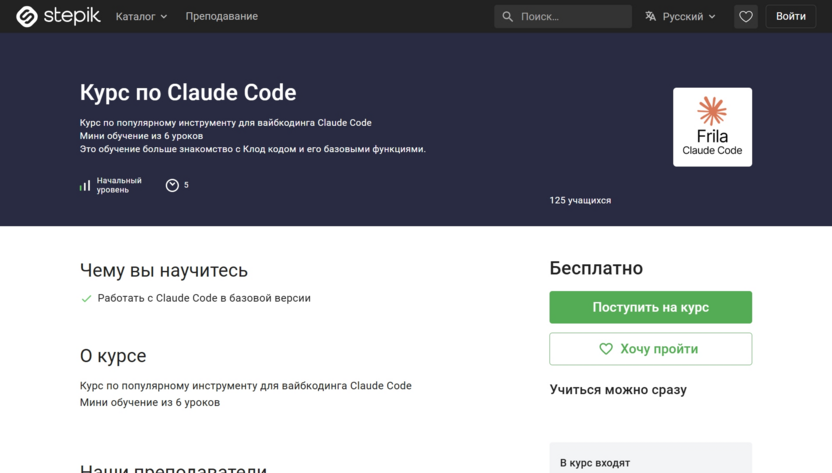Click the green checkmark beside Работать с Claude Code

[x=86, y=298]
